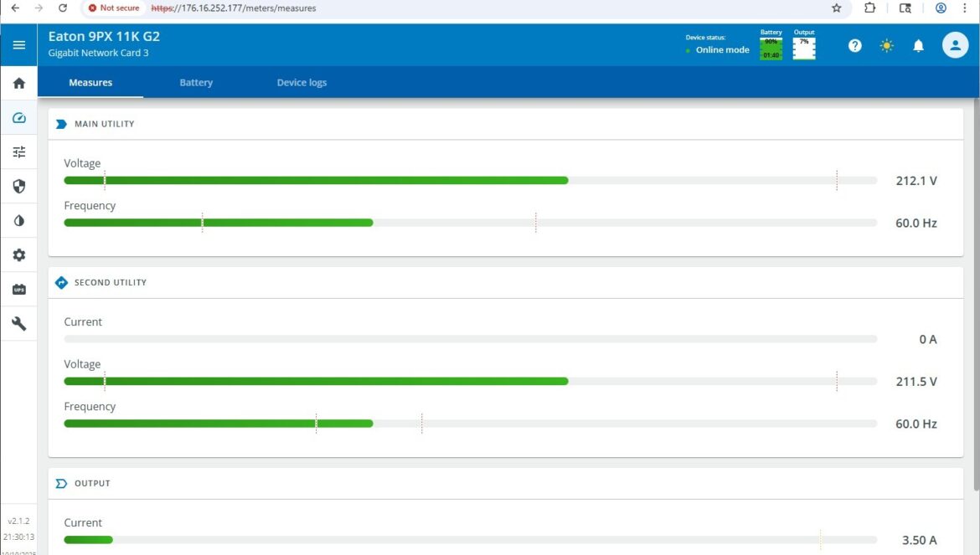Bookmark this page with star icon

[836, 8]
